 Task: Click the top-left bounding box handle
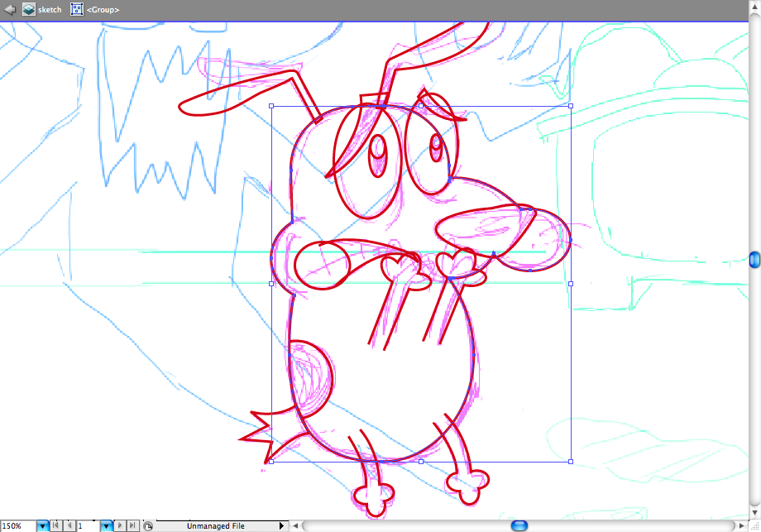[271, 106]
